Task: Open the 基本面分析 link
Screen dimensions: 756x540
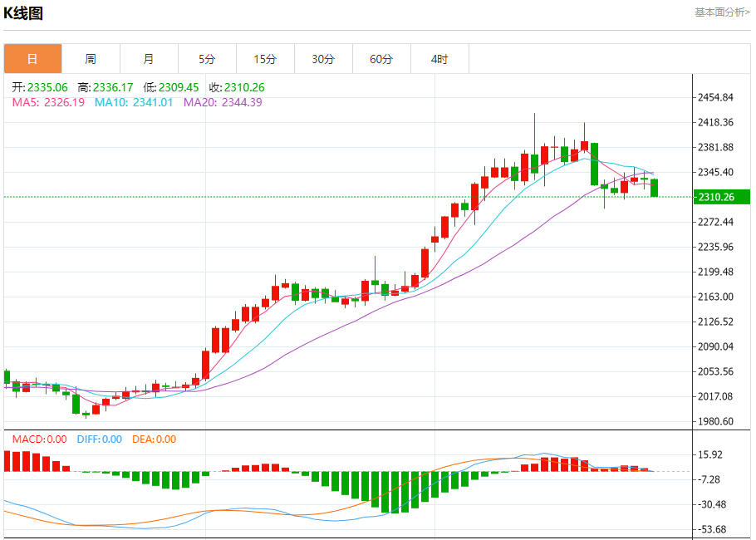Action: click(722, 12)
